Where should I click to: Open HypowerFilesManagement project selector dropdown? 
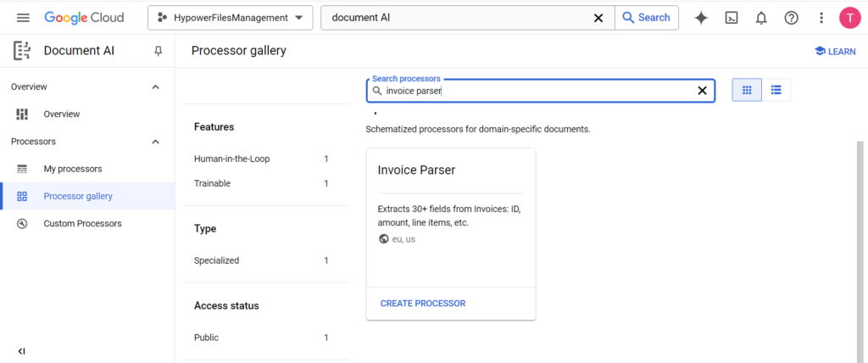(x=230, y=18)
